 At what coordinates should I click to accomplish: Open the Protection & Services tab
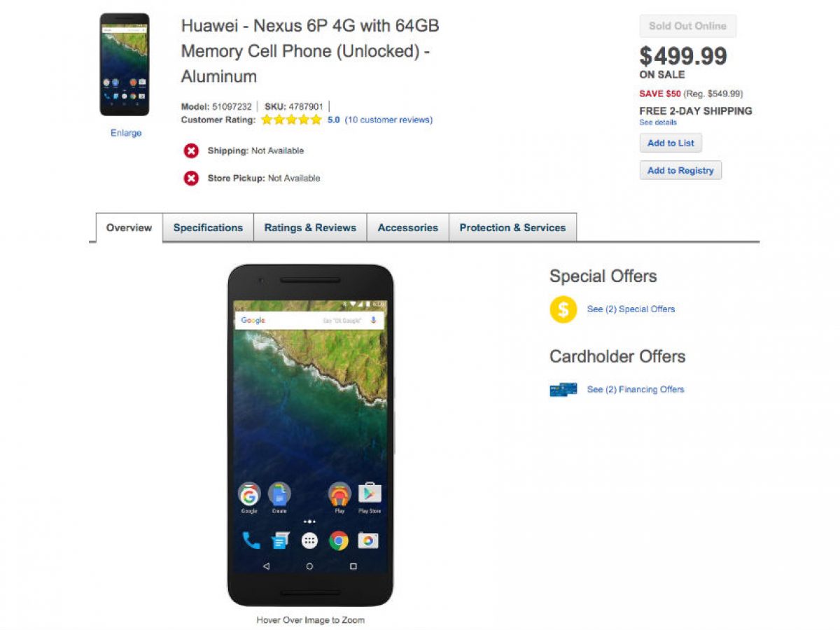coord(512,228)
